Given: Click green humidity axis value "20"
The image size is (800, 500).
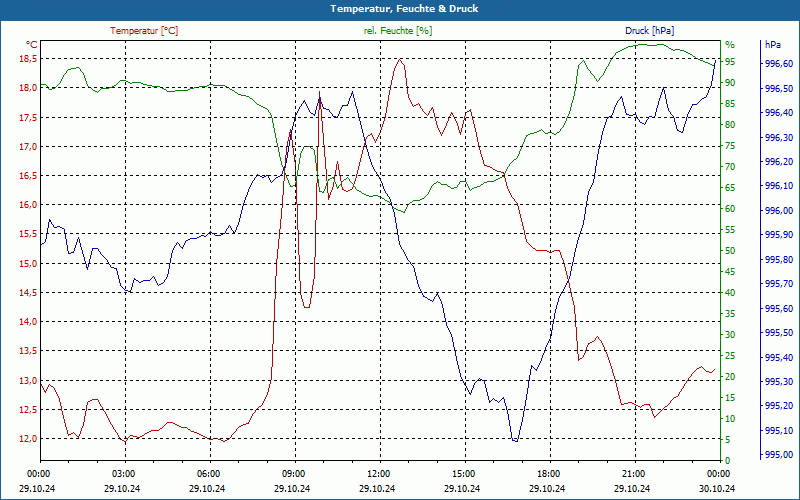Looking at the screenshot, I should click(730, 377).
